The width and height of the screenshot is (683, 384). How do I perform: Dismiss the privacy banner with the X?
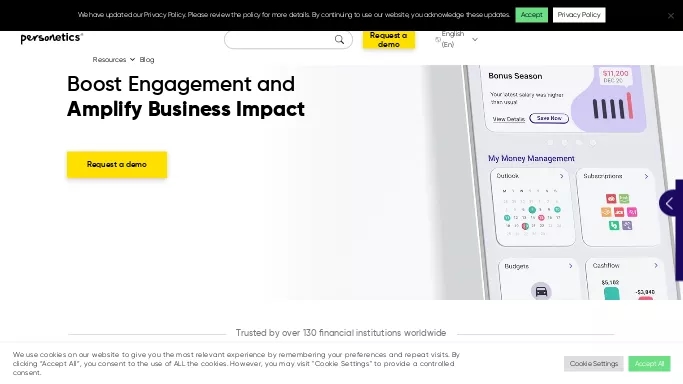pos(671,16)
